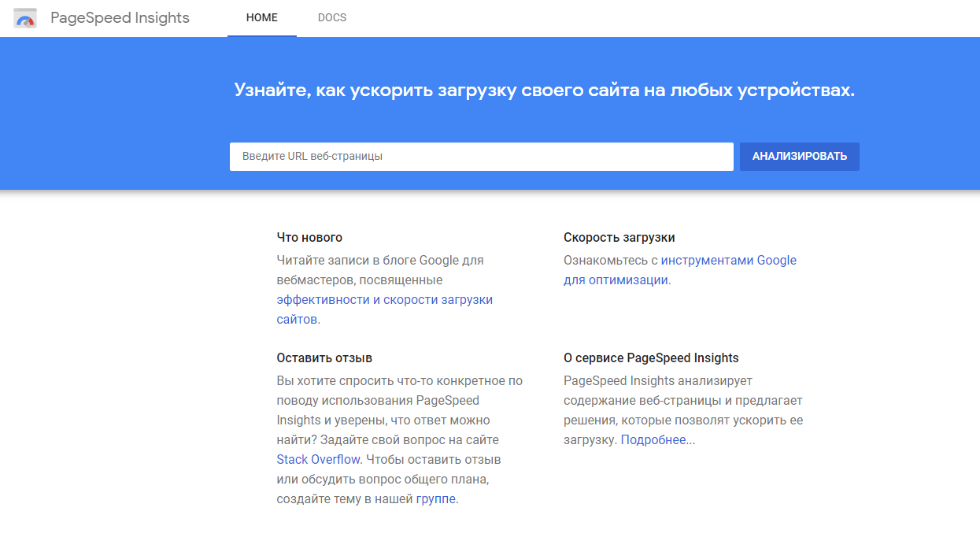The image size is (980, 552).
Task: Click the 'О сервисе PageSpeed Insights' heading
Action: 651,358
